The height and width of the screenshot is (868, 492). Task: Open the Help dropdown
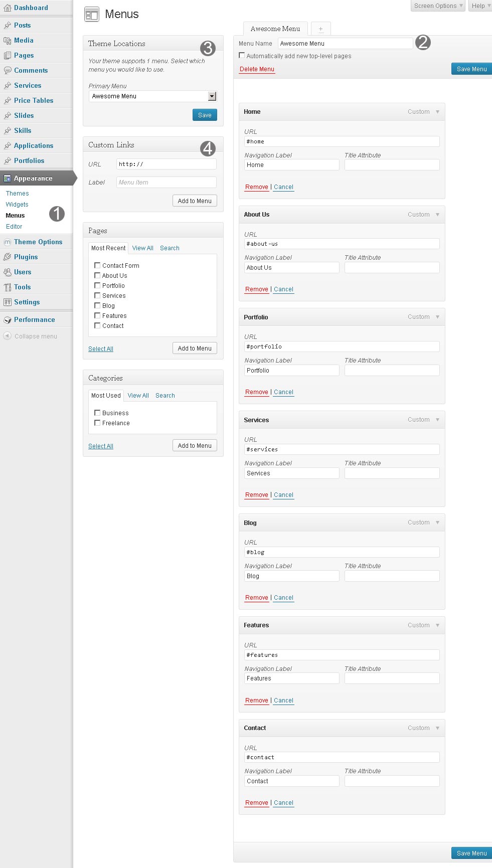click(480, 6)
